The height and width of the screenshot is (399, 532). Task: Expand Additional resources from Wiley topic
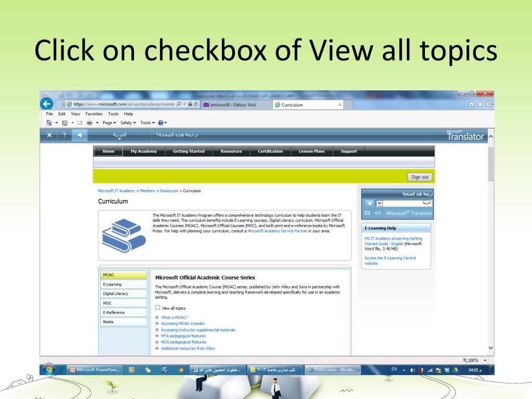[x=157, y=349]
